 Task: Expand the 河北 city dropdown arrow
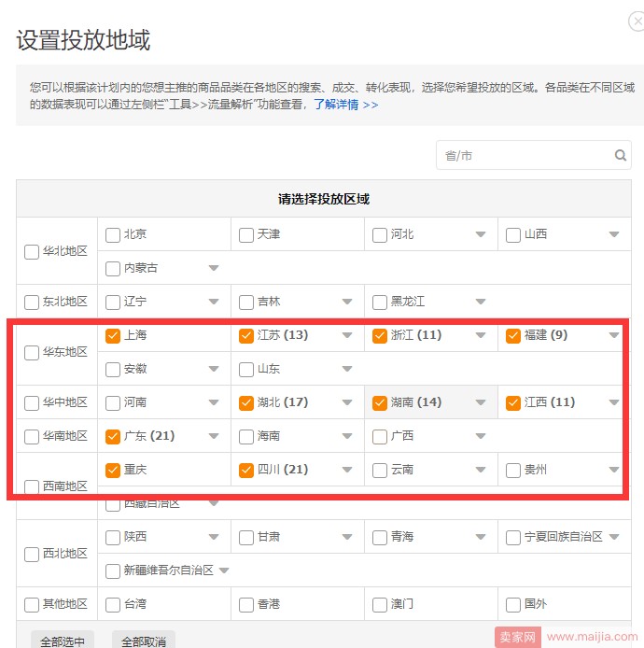[x=481, y=234]
